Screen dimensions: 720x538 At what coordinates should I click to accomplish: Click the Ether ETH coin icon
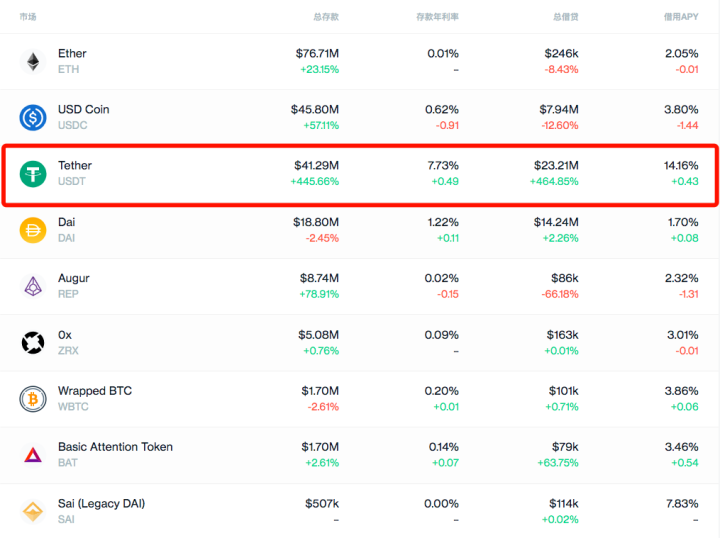coord(33,61)
